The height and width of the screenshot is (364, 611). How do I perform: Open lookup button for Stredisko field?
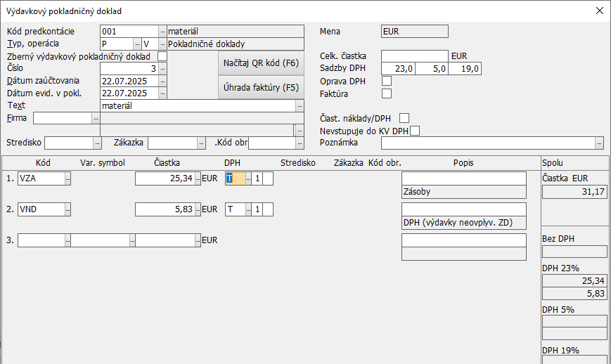[98, 143]
